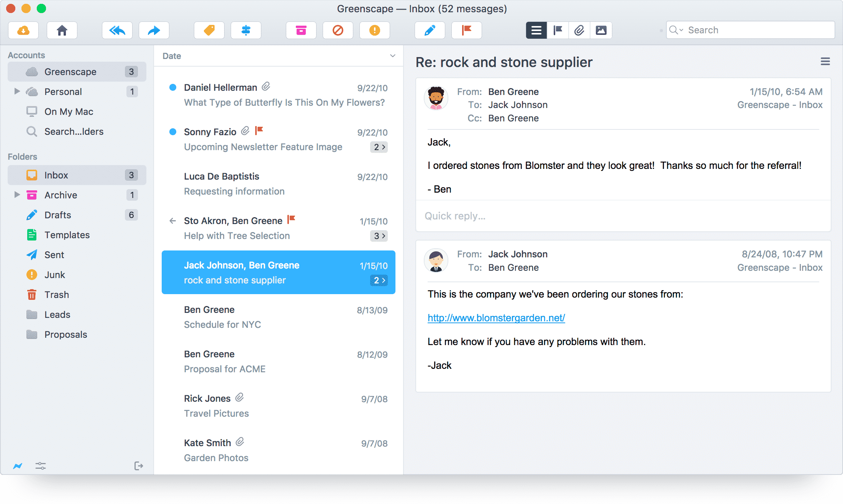Expand the Archive folder
The height and width of the screenshot is (504, 843).
pyautogui.click(x=13, y=195)
